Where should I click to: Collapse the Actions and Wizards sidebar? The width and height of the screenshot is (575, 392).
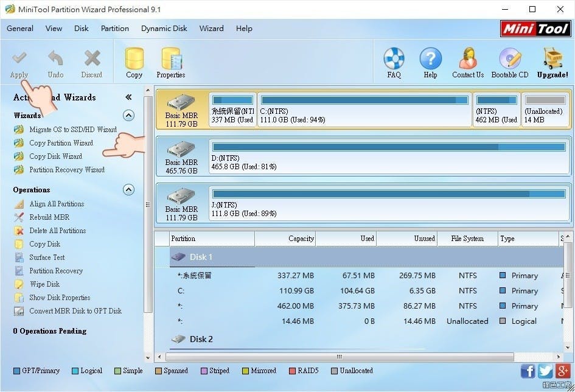(128, 96)
